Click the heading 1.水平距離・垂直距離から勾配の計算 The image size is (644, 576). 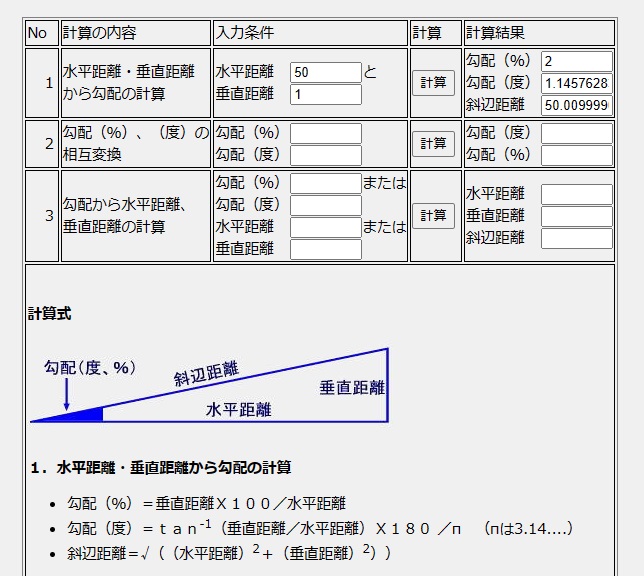(161, 468)
